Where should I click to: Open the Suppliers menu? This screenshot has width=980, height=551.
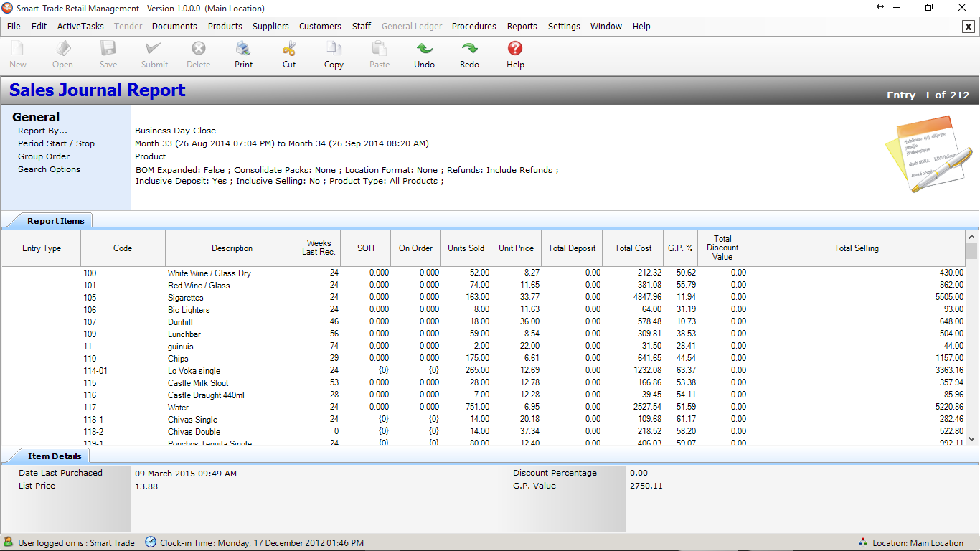tap(270, 27)
